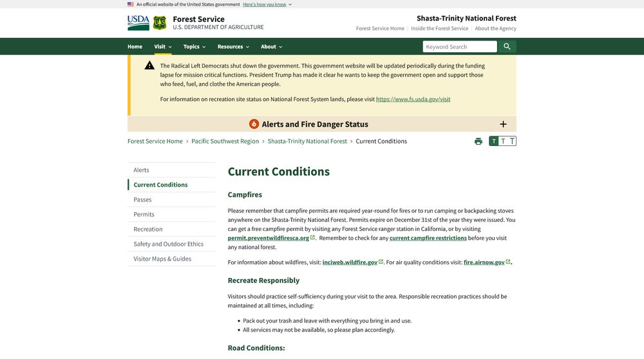Image resolution: width=644 pixels, height=359 pixels.
Task: Open fire.airnow.gov link
Action: coord(487,262)
